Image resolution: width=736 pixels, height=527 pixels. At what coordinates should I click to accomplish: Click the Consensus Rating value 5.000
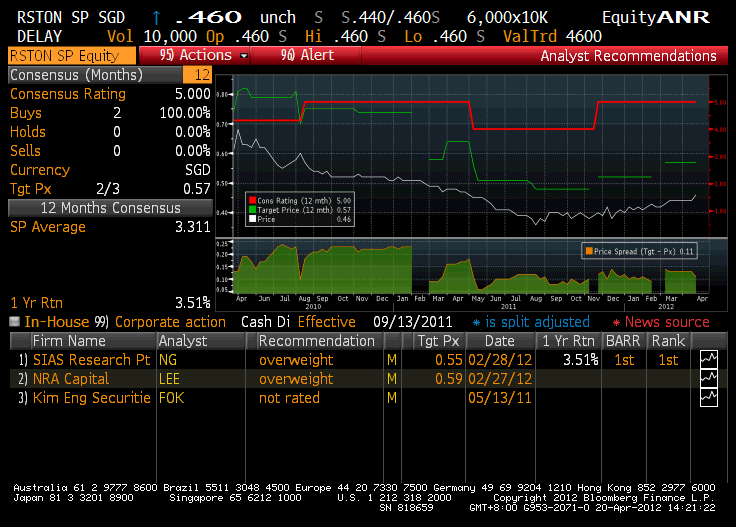coord(192,94)
